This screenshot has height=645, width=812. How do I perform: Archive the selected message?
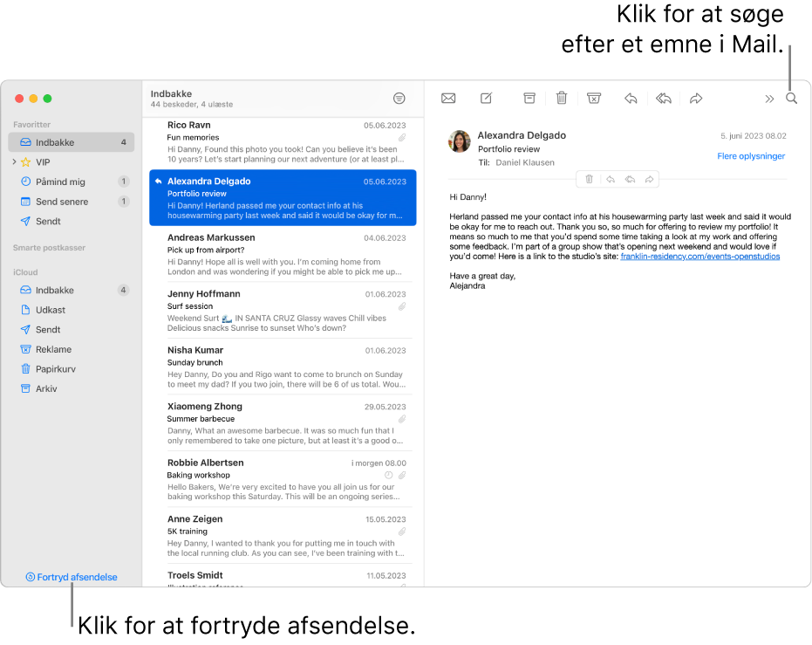(529, 98)
